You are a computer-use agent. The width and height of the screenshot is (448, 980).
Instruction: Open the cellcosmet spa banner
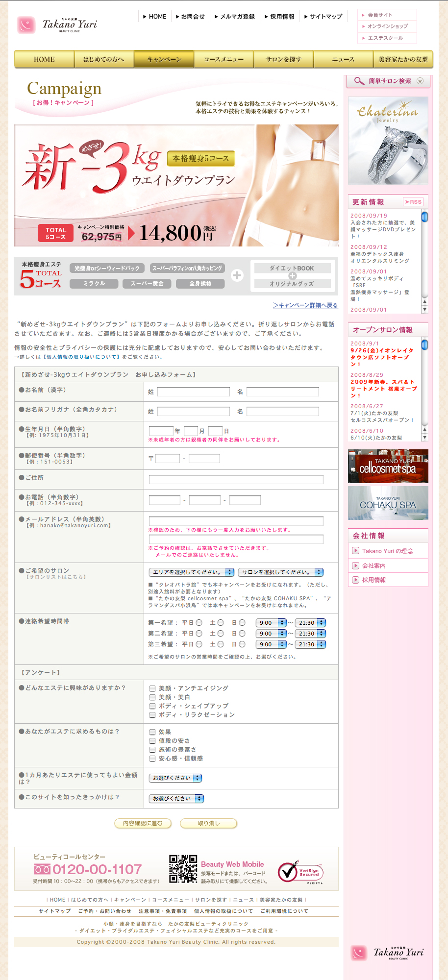388,466
